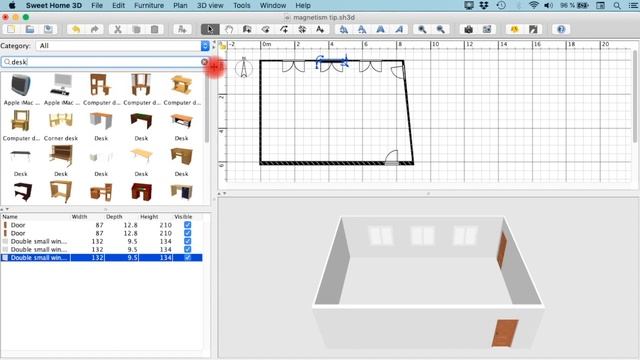Open the Edit menu
This screenshot has width=640, height=360.
[x=118, y=5]
